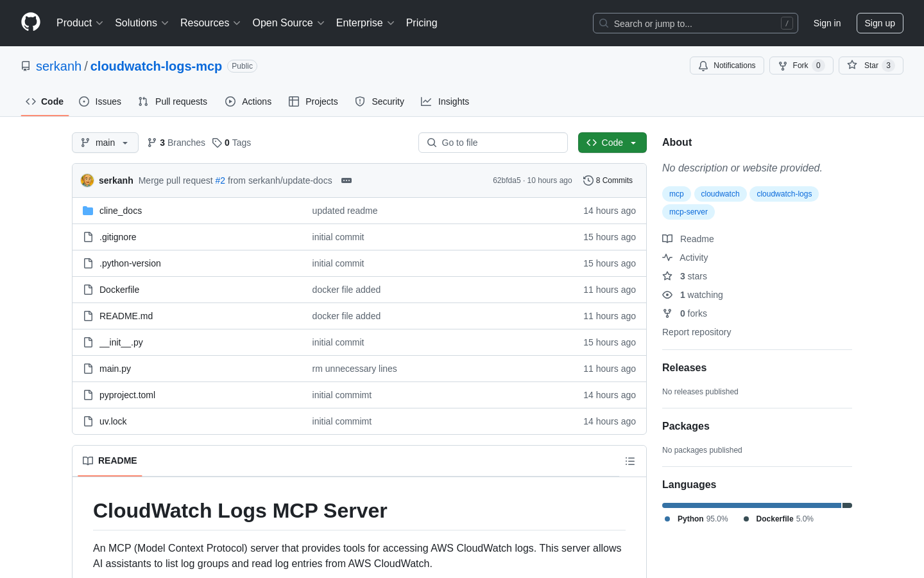The height and width of the screenshot is (578, 924).
Task: Open Open Source dropdown menu
Action: 289,23
